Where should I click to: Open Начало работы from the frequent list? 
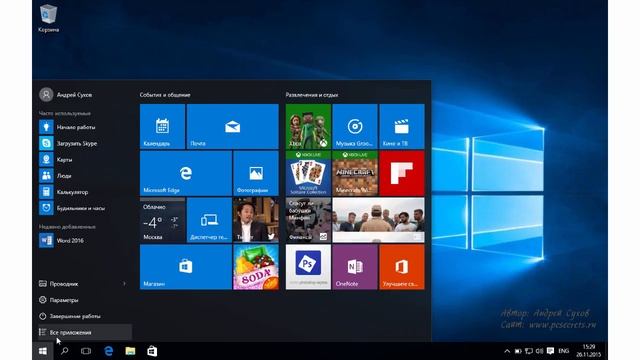point(85,127)
